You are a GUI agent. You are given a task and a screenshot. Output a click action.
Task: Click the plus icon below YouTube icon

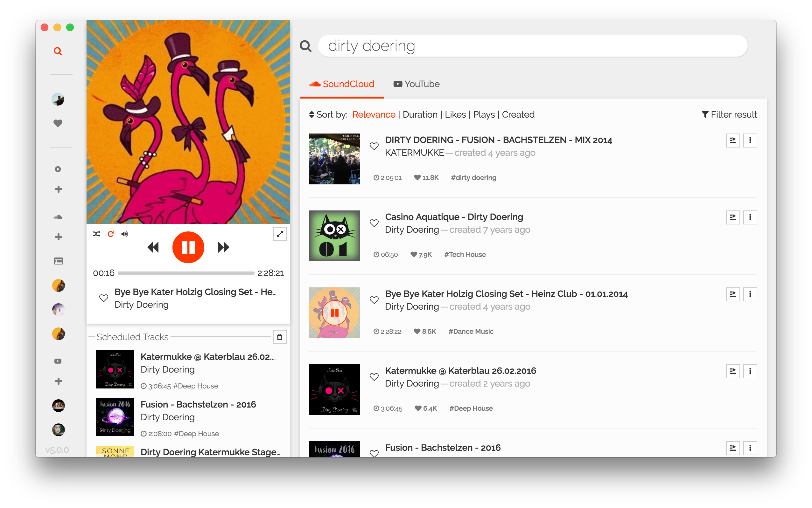click(x=58, y=381)
